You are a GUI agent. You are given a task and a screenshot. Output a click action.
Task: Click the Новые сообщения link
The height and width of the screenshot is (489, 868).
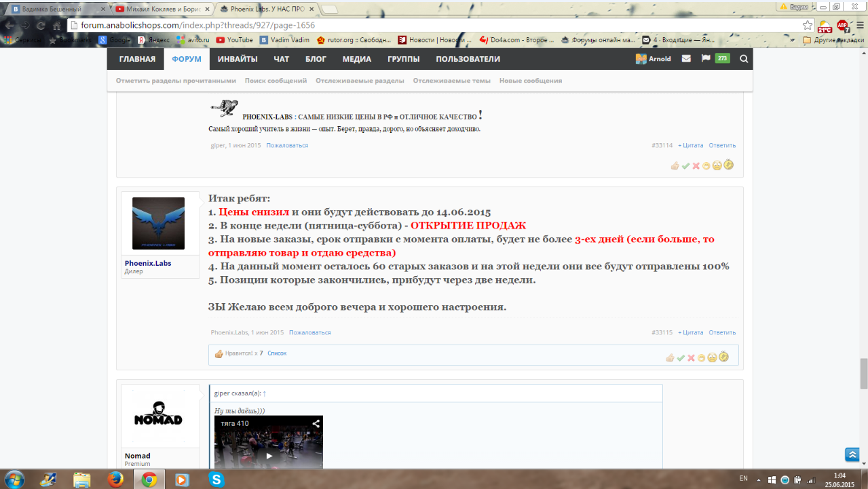pyautogui.click(x=531, y=81)
